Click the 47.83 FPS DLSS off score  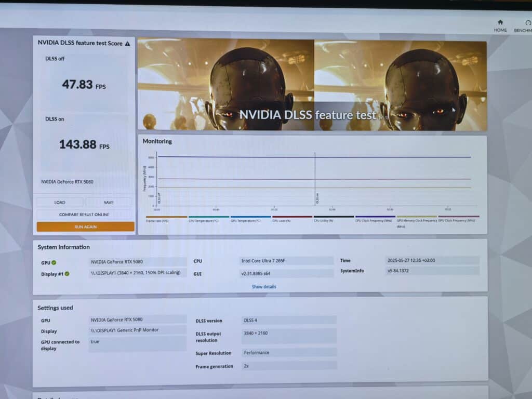click(84, 85)
